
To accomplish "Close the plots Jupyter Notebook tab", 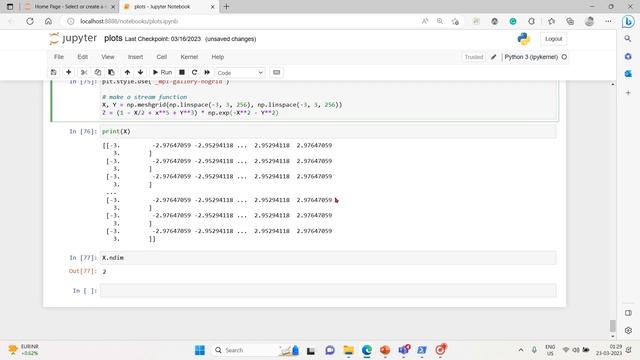I will [x=212, y=7].
